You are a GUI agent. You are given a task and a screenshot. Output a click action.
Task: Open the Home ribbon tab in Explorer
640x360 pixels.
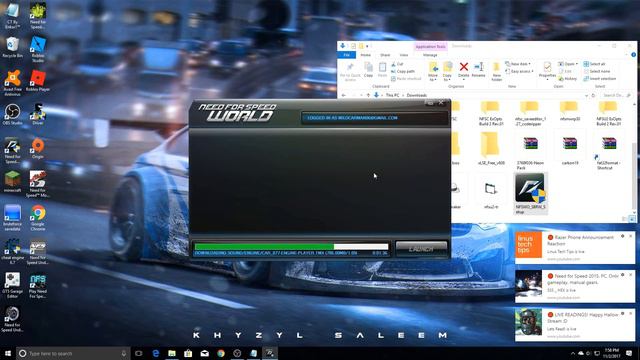point(365,55)
